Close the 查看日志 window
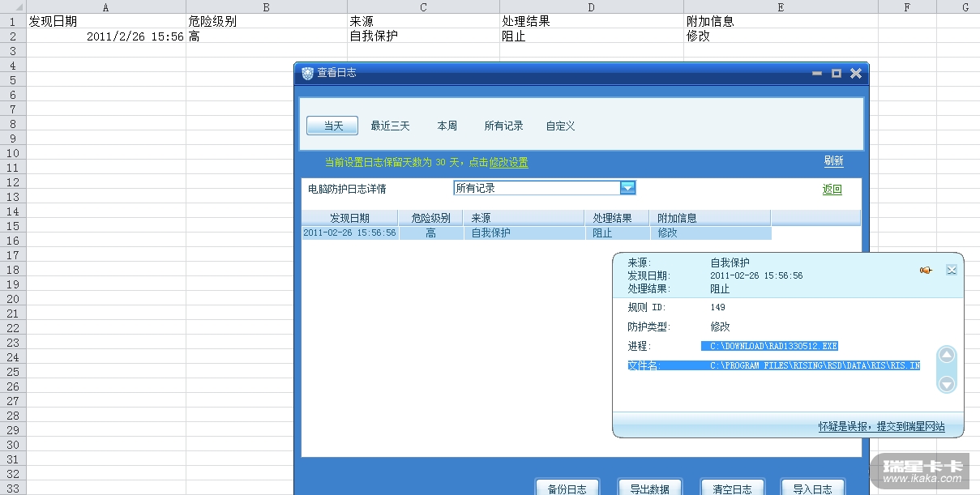 855,74
